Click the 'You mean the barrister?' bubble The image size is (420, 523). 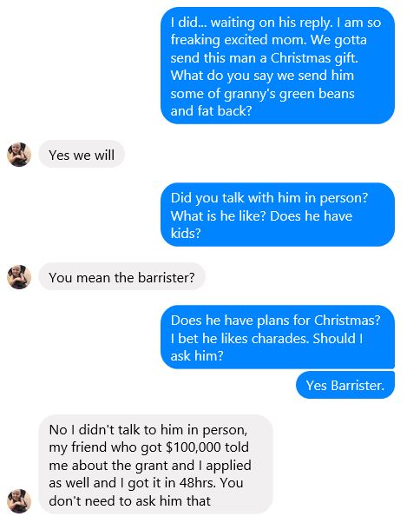(x=121, y=276)
